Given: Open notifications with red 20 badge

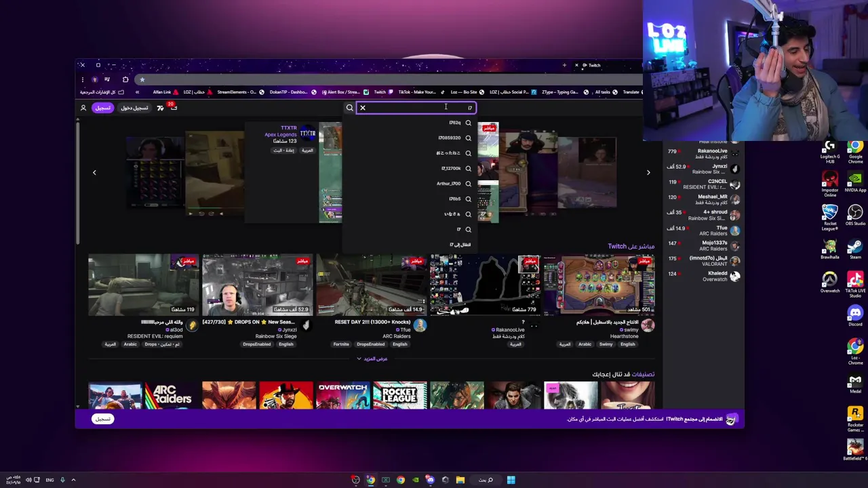Looking at the screenshot, I should point(174,108).
